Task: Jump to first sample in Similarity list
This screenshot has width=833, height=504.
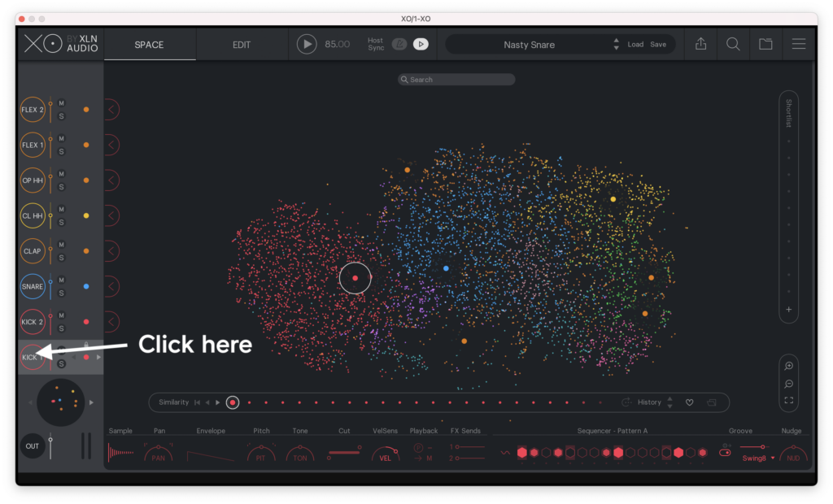Action: (197, 402)
